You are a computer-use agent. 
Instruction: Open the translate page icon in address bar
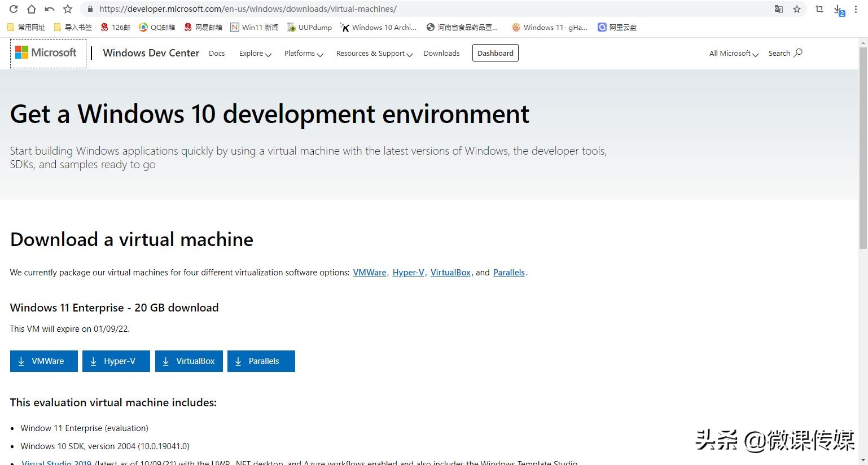click(779, 9)
